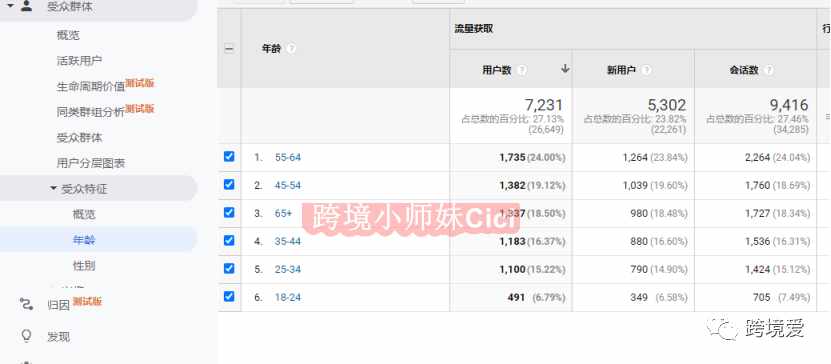This screenshot has height=364, width=831.
Task: Select 年龄 in sidebar
Action: point(84,240)
